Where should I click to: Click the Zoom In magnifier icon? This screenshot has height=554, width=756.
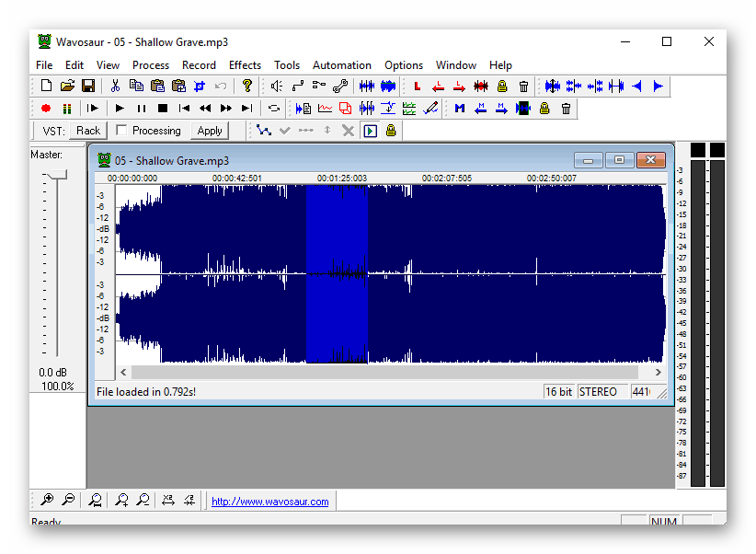(47, 501)
